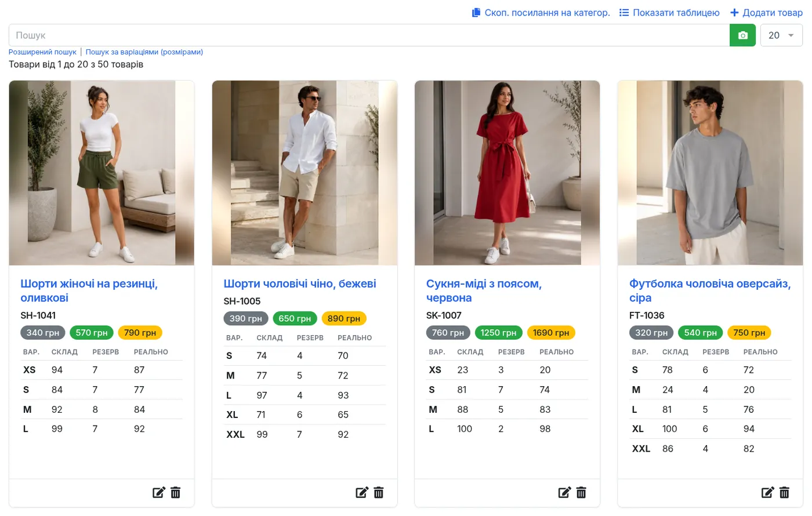Open the Шорти чоловічі чіно, бежеві title
Image resolution: width=812 pixels, height=516 pixels.
tap(300, 284)
